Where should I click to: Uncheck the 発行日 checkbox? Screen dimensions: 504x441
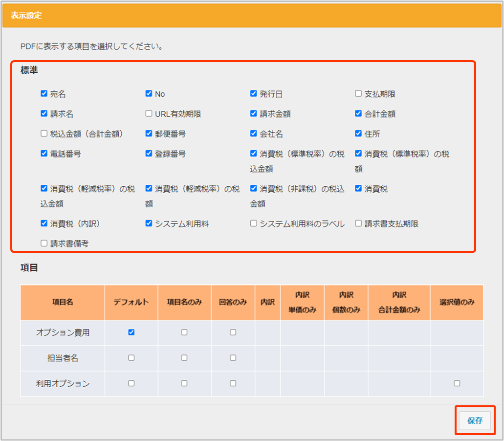pos(253,94)
